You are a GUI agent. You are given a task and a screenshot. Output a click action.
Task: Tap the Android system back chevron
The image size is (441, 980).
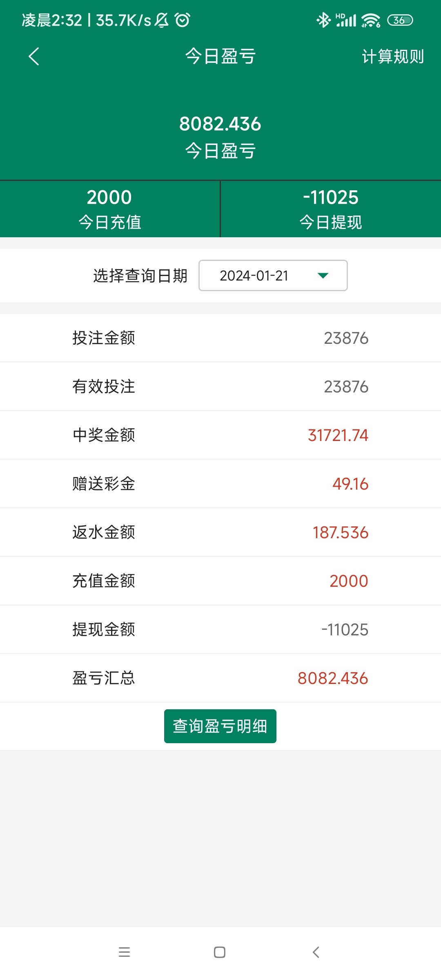316,952
